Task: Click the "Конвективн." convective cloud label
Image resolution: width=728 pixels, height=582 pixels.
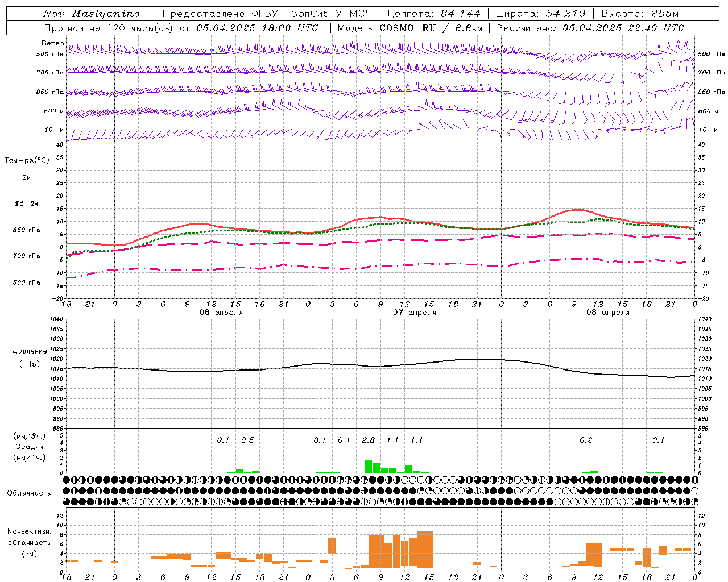Action: (x=30, y=531)
